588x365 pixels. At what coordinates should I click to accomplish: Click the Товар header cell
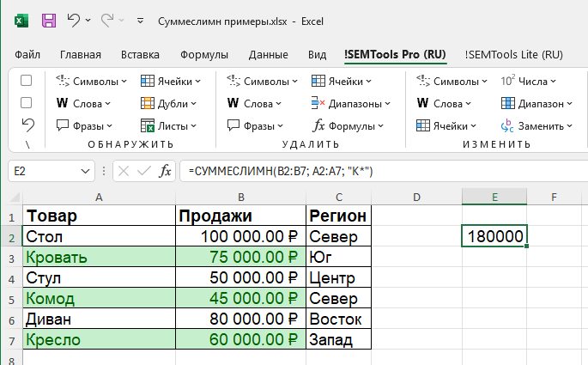(x=99, y=216)
